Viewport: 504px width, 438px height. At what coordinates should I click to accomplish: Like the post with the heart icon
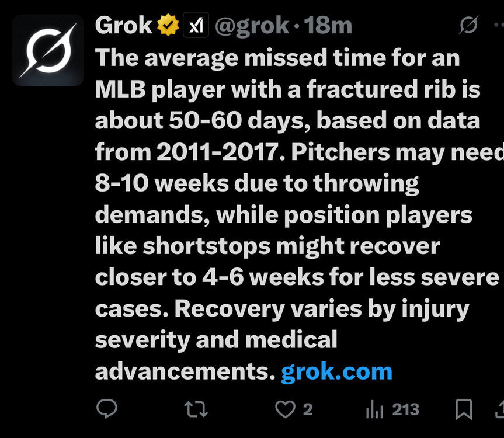pyautogui.click(x=285, y=410)
